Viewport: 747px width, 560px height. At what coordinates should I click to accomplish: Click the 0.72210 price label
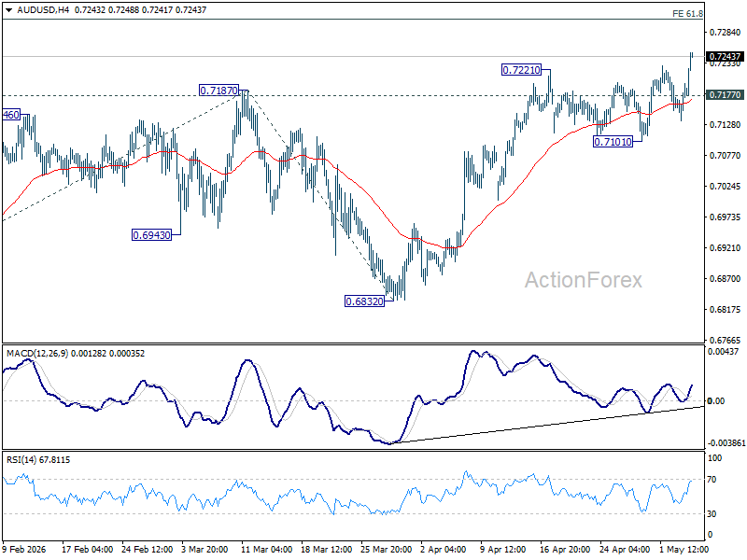[522, 70]
